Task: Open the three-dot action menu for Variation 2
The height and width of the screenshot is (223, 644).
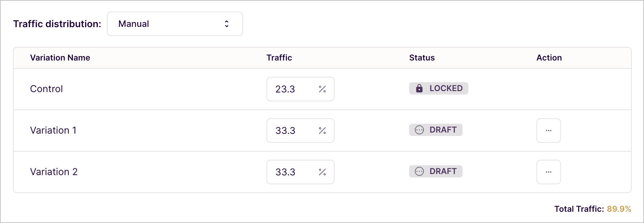Action: [549, 172]
